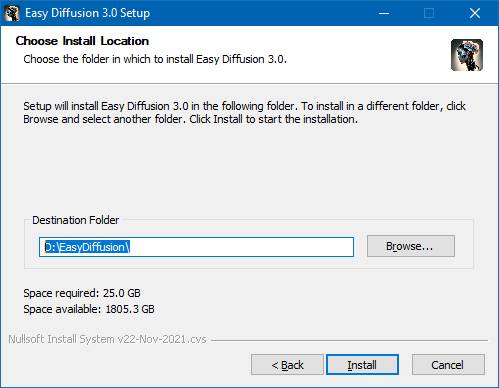This screenshot has height=388, width=499.
Task: Click the Destination Folder group label
Action: [76, 220]
